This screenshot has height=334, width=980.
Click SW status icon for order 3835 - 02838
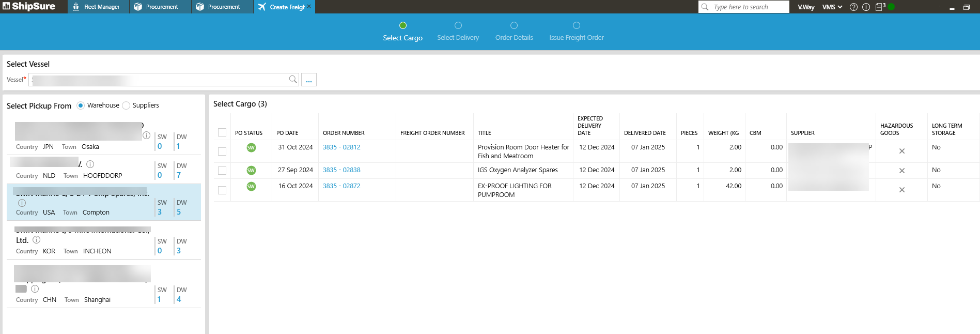pyautogui.click(x=251, y=170)
